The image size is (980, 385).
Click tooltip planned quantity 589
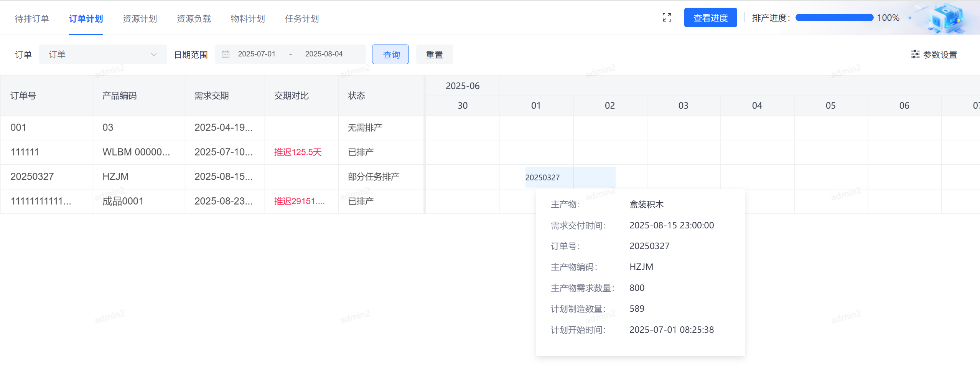[x=637, y=309]
